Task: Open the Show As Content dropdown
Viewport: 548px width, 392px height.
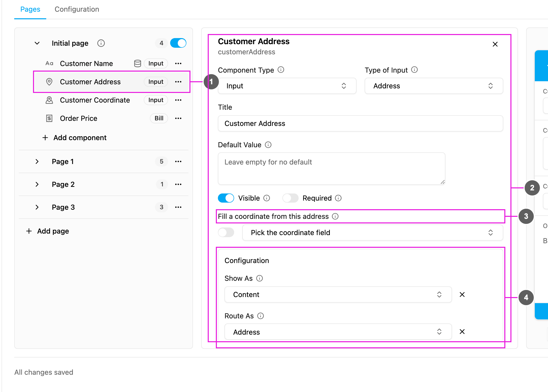Action: coord(338,295)
